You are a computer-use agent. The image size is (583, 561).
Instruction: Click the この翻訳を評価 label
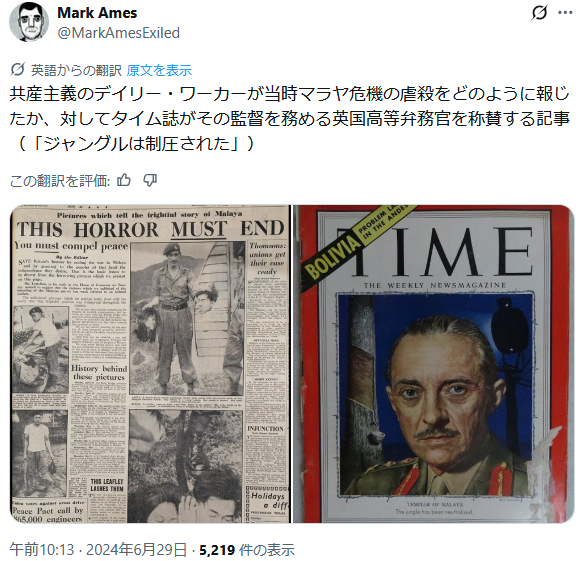tap(59, 181)
